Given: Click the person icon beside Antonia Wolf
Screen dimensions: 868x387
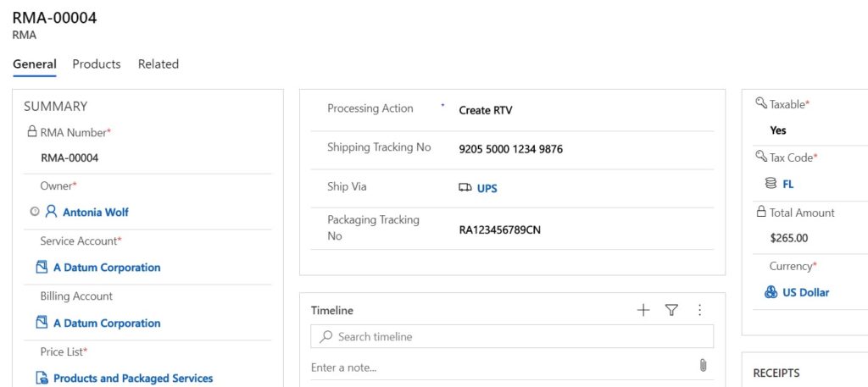Looking at the screenshot, I should pos(51,211).
